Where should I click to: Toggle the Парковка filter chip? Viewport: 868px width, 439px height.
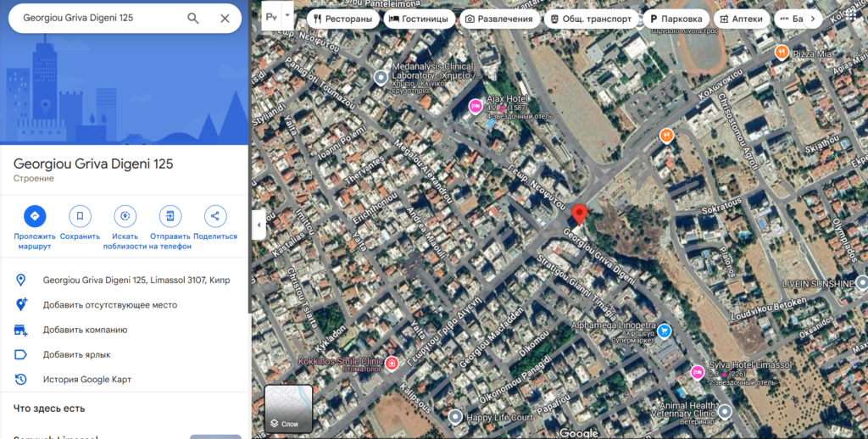coord(676,19)
